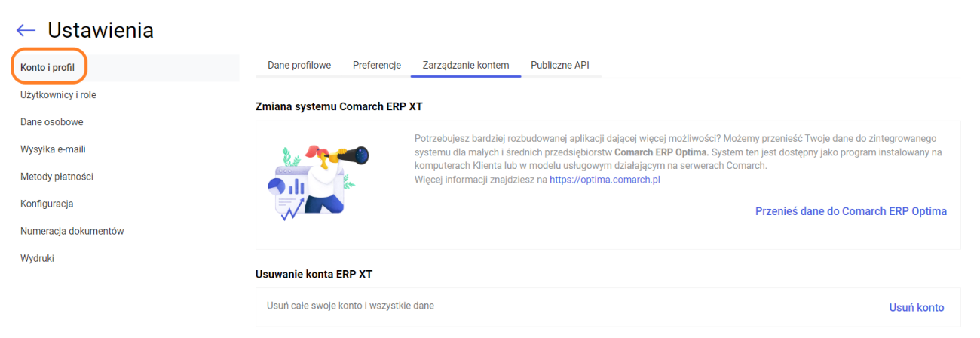This screenshot has width=980, height=338.
Task: Click the back arrow next to Ustawienia
Action: (x=26, y=30)
